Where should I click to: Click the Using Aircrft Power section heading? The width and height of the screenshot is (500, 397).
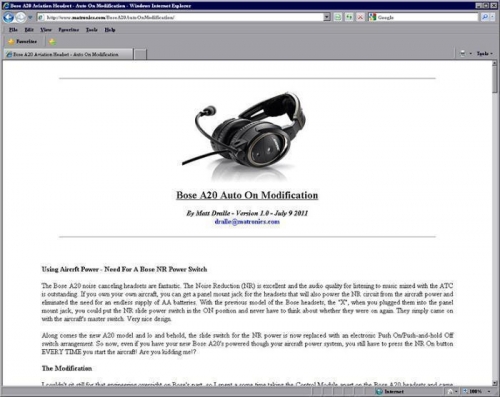(x=124, y=269)
